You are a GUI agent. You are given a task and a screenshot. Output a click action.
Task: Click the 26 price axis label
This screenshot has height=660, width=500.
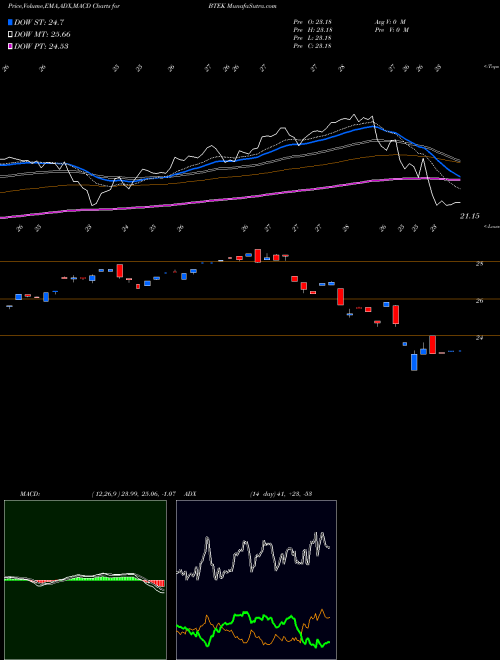pos(479,301)
